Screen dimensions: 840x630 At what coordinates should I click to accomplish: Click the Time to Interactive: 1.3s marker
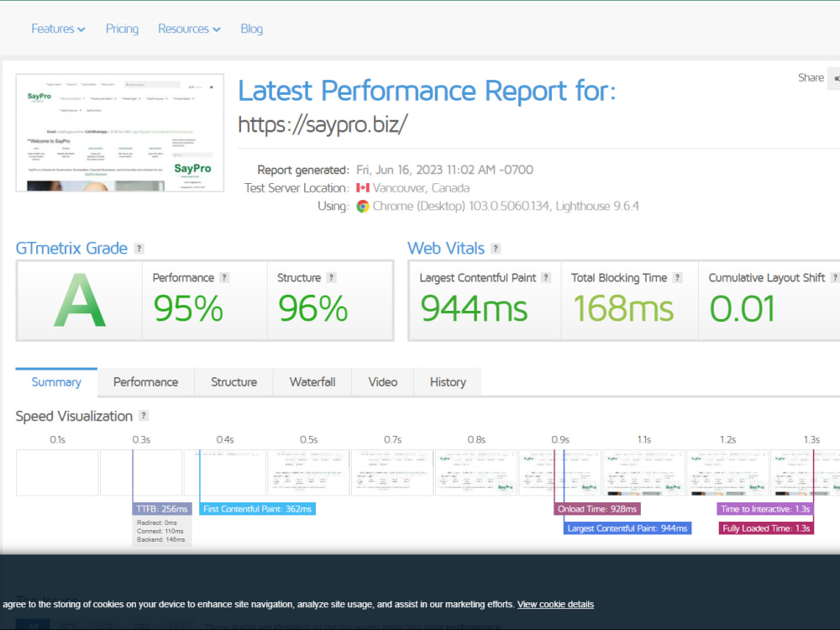pos(765,509)
